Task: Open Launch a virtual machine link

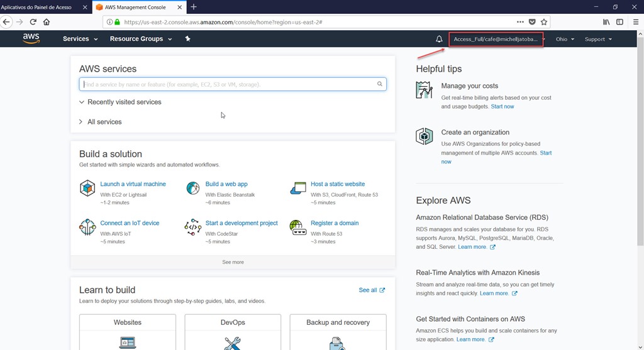Action: click(133, 184)
